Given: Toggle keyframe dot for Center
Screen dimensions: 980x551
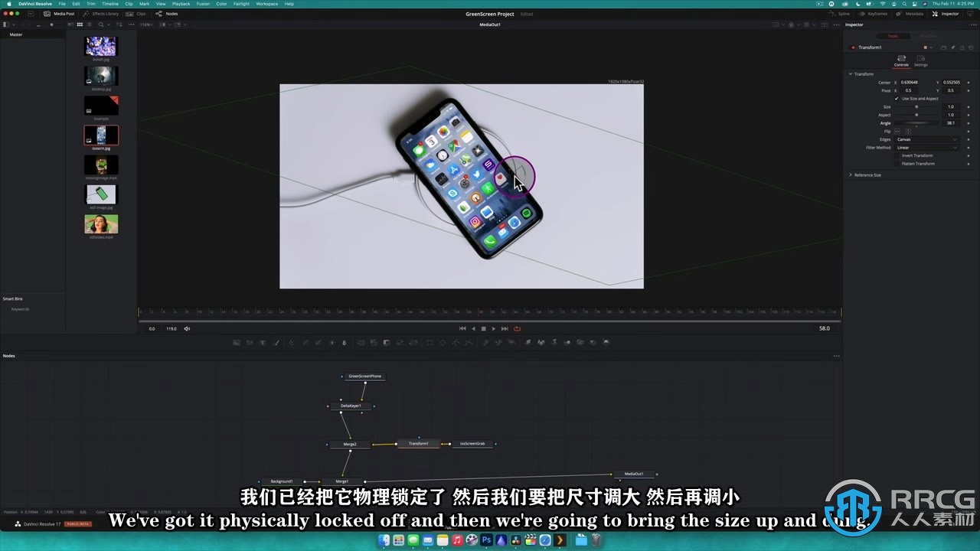Looking at the screenshot, I should (x=969, y=82).
